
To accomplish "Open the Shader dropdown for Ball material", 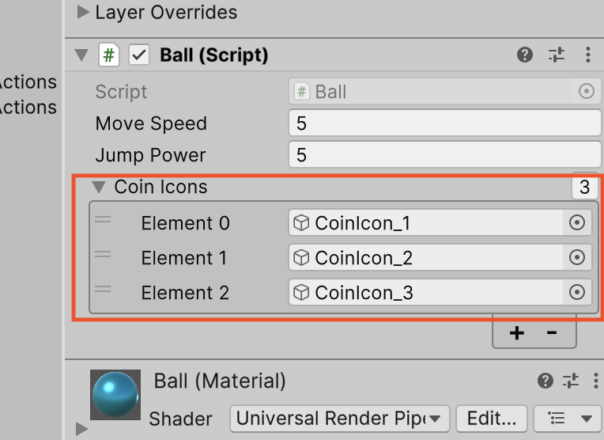I will click(x=339, y=418).
